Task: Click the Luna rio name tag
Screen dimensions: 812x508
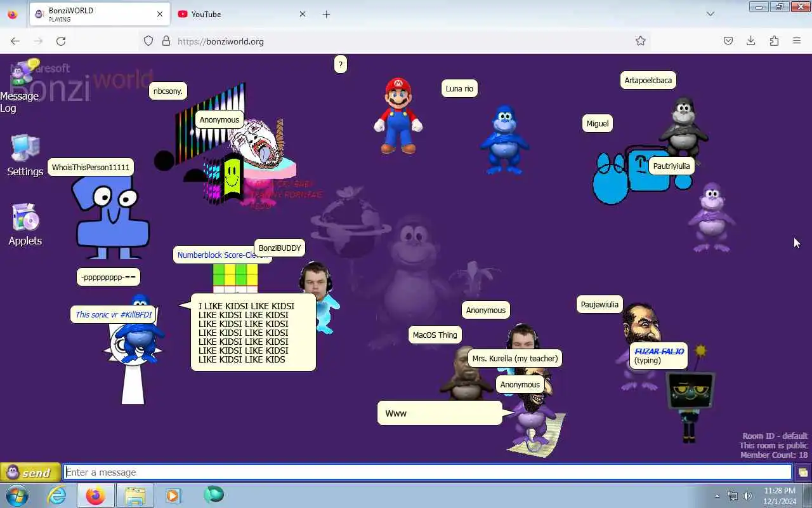Action: 459,89
